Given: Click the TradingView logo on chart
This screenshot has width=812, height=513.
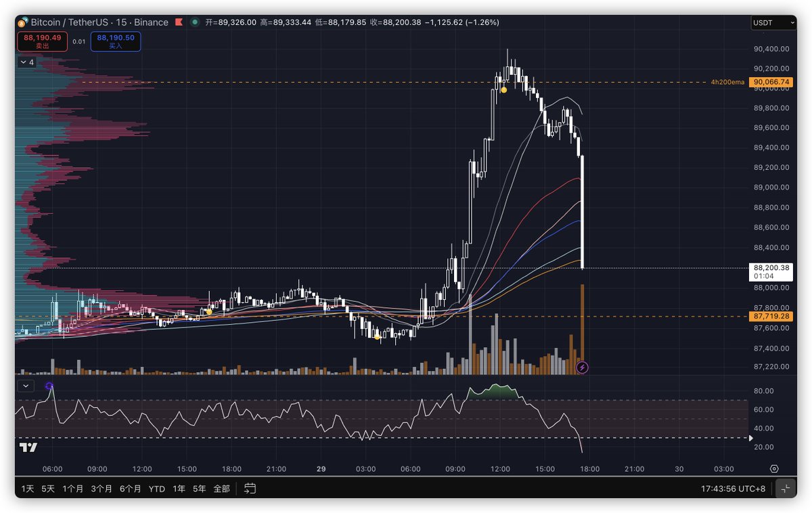Looking at the screenshot, I should tap(28, 447).
